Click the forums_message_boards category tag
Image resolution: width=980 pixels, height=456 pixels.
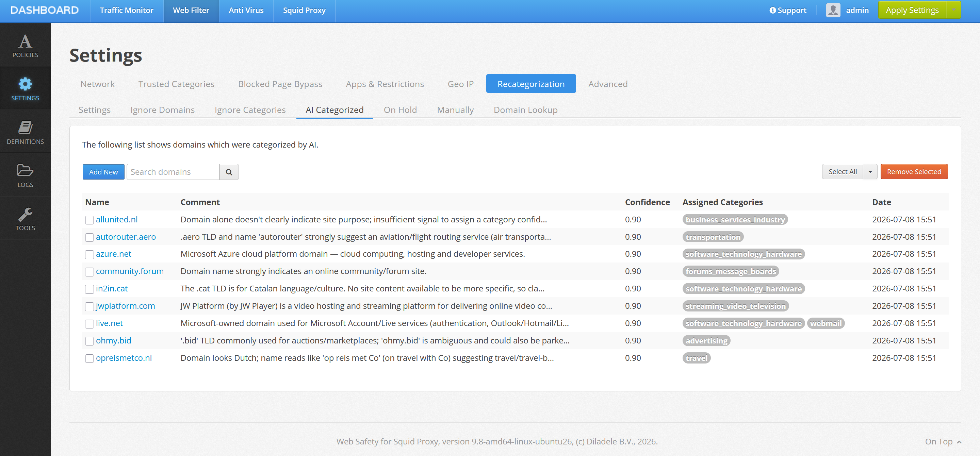click(731, 271)
